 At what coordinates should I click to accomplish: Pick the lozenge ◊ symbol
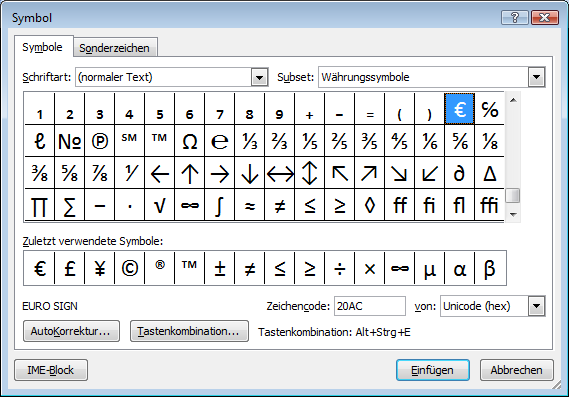(369, 205)
